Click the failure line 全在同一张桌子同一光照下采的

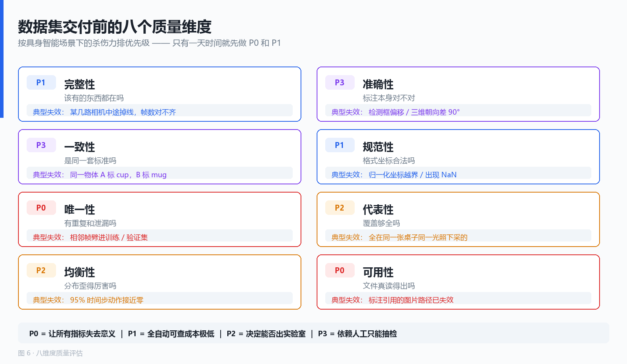pos(418,237)
